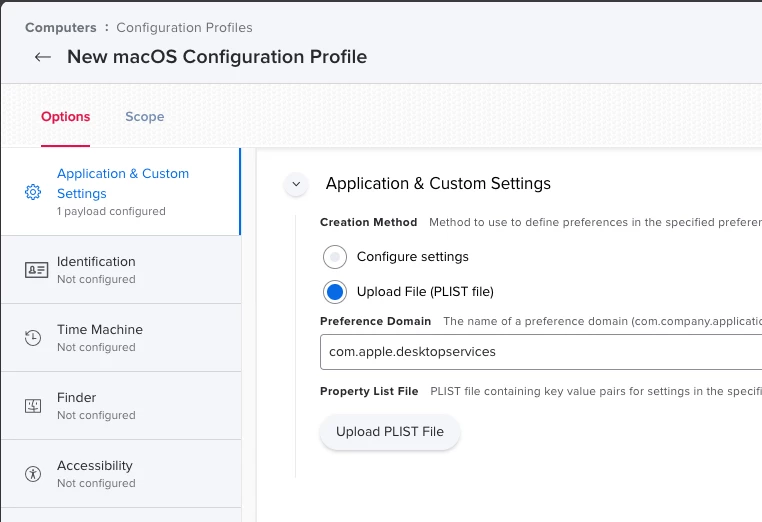This screenshot has width=762, height=522.
Task: Click the Finder icon in sidebar
Action: tap(33, 406)
